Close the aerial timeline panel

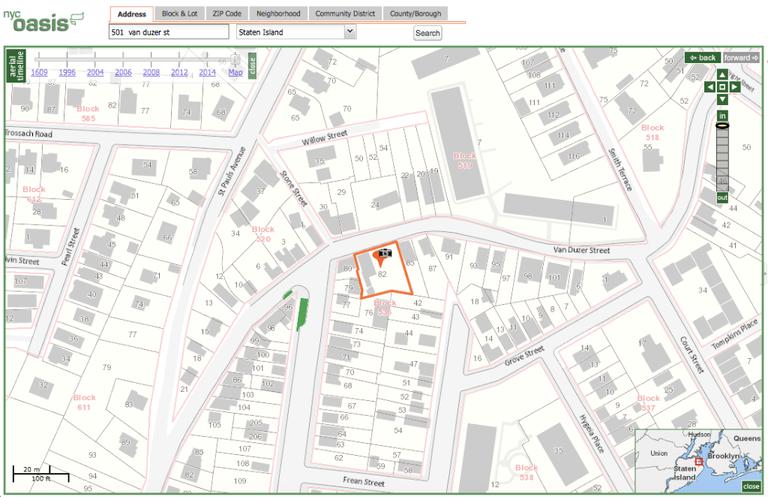[x=252, y=66]
